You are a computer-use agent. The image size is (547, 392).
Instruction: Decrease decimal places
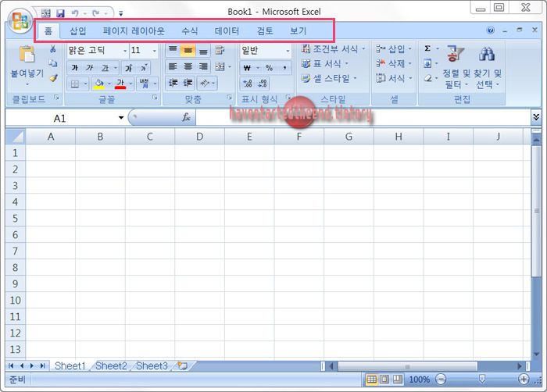tap(263, 83)
